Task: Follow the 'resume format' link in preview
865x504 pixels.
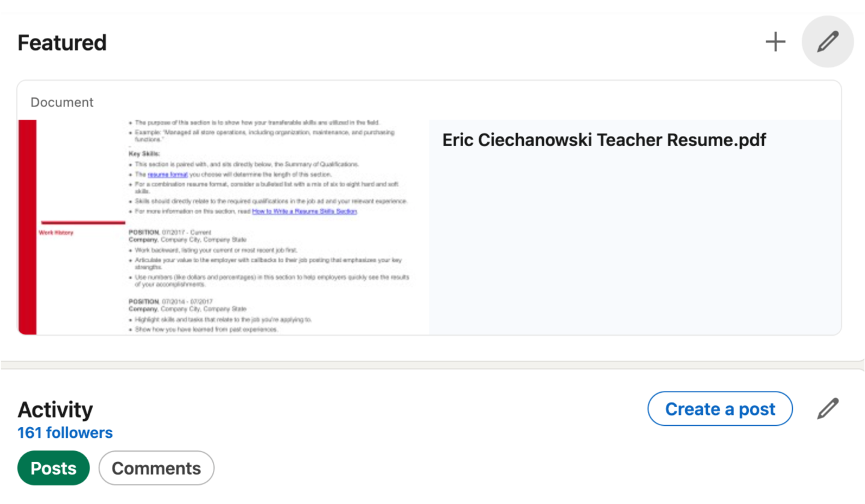Action: coord(168,174)
